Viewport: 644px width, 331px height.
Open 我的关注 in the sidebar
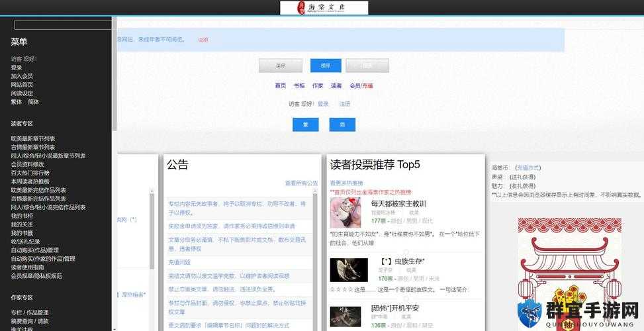coord(22,224)
